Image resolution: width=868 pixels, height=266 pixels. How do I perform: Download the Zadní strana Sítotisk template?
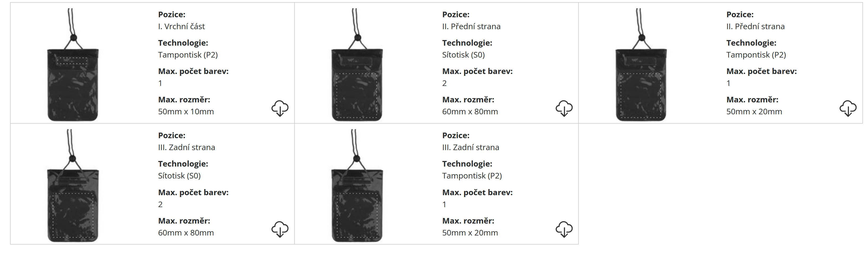(x=280, y=229)
